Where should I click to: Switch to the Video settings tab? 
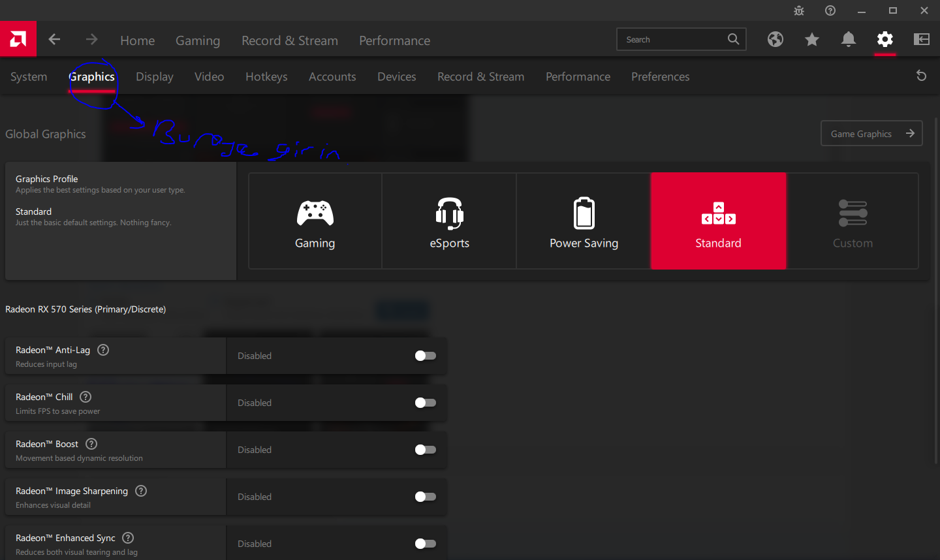click(210, 77)
